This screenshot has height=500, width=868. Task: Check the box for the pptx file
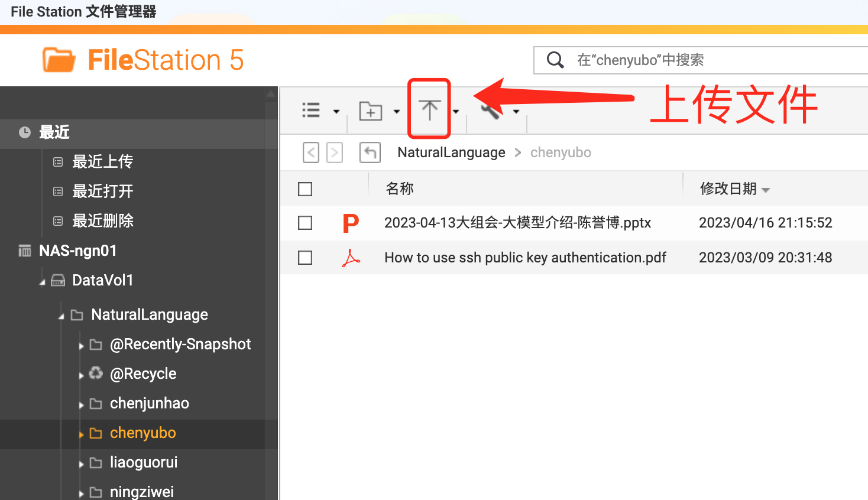point(305,223)
